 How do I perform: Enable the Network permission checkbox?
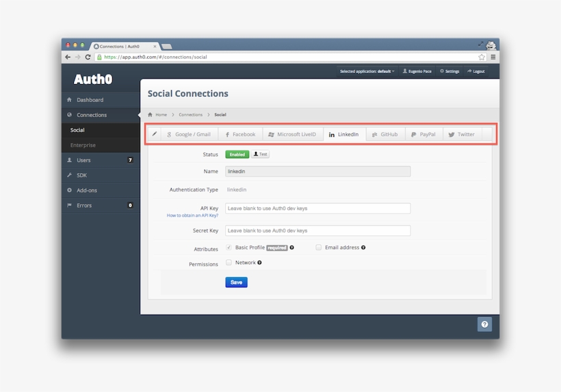click(x=229, y=262)
